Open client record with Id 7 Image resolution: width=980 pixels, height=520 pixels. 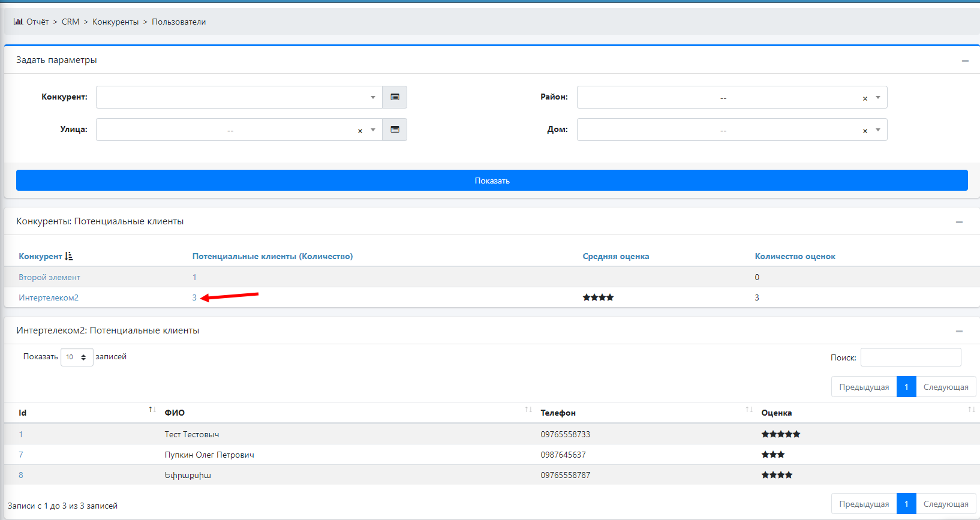(x=21, y=455)
